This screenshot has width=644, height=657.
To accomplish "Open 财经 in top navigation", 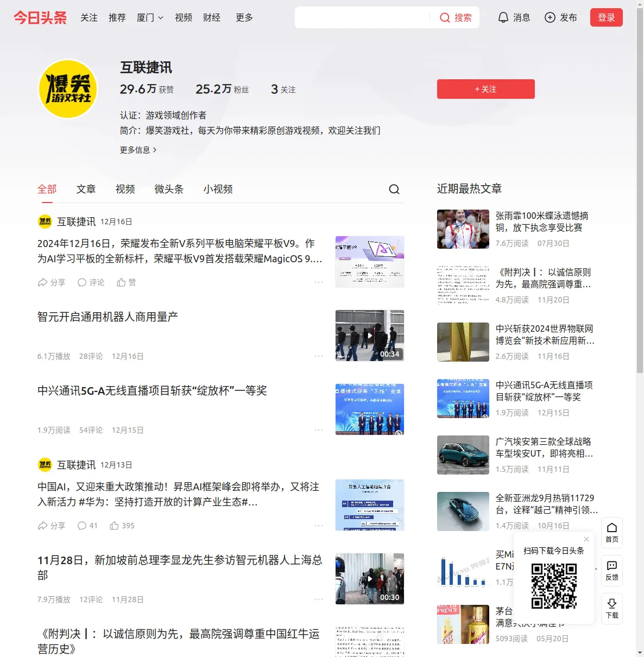I will [x=212, y=17].
